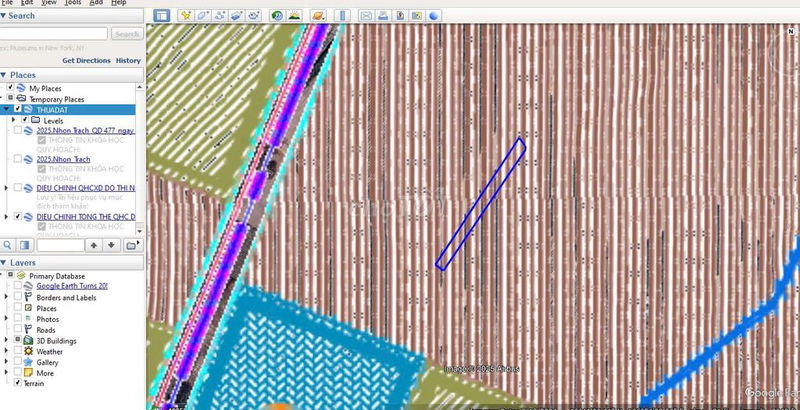Expand the Levels folder in Places
800x410 pixels.
[x=14, y=120]
